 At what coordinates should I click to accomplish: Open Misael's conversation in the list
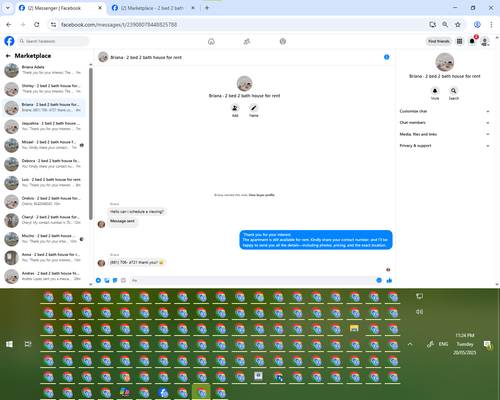44,145
